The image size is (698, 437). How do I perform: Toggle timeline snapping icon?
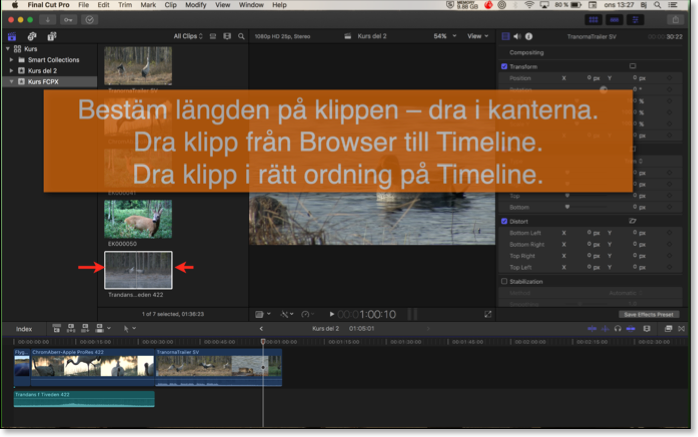point(630,329)
